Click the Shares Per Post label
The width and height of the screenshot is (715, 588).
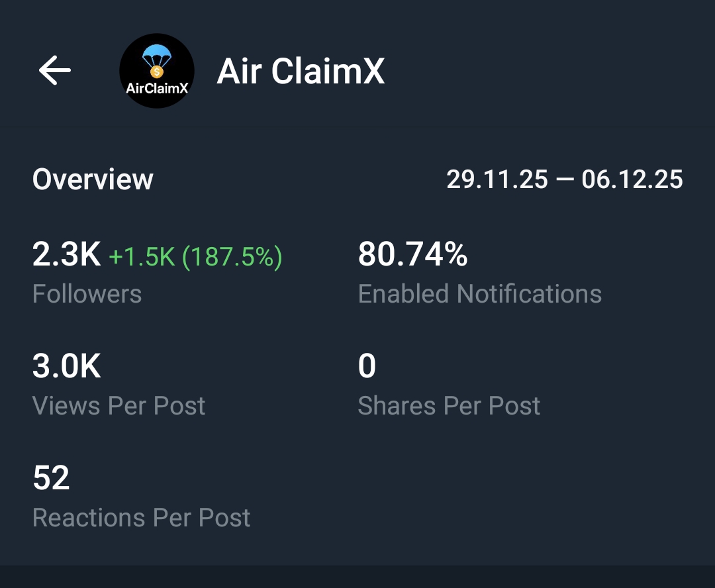[449, 406]
